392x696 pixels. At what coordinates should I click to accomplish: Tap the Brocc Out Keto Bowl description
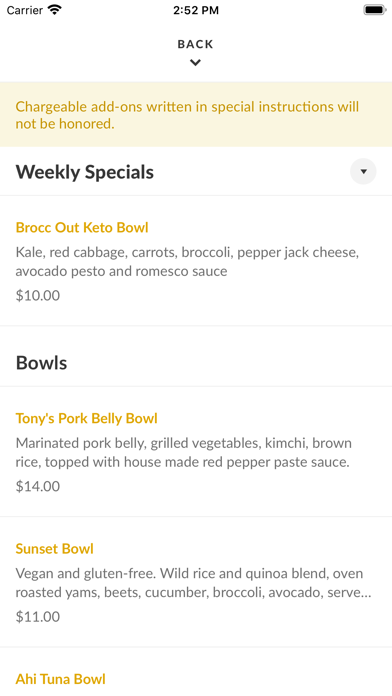click(187, 262)
